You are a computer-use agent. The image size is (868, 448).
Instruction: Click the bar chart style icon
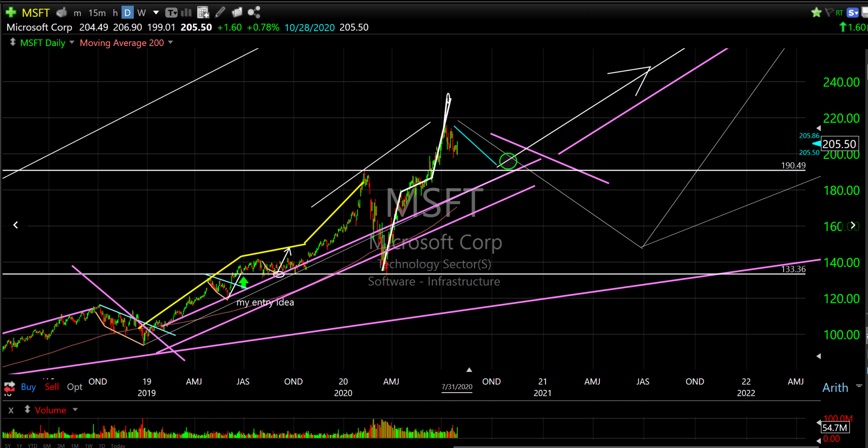(x=186, y=13)
